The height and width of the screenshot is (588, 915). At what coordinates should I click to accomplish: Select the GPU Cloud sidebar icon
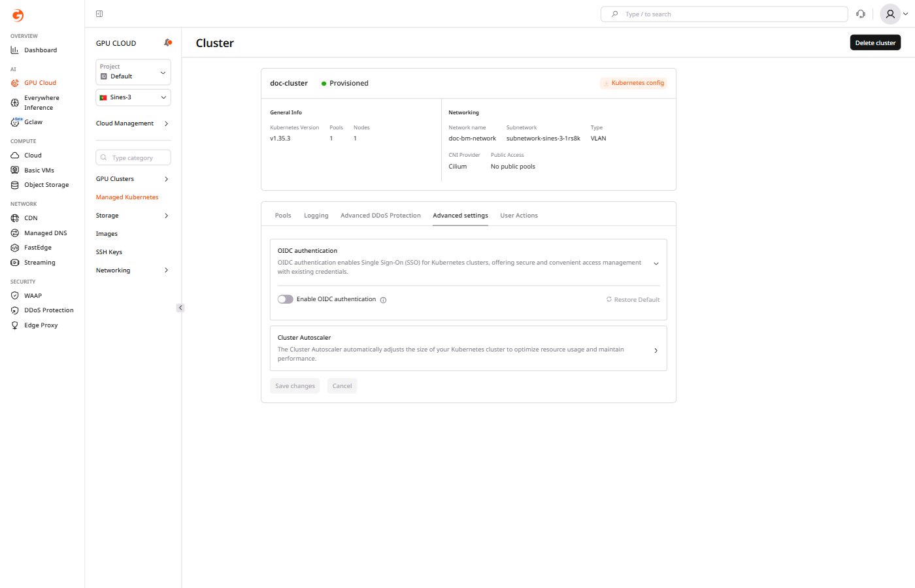tap(14, 83)
